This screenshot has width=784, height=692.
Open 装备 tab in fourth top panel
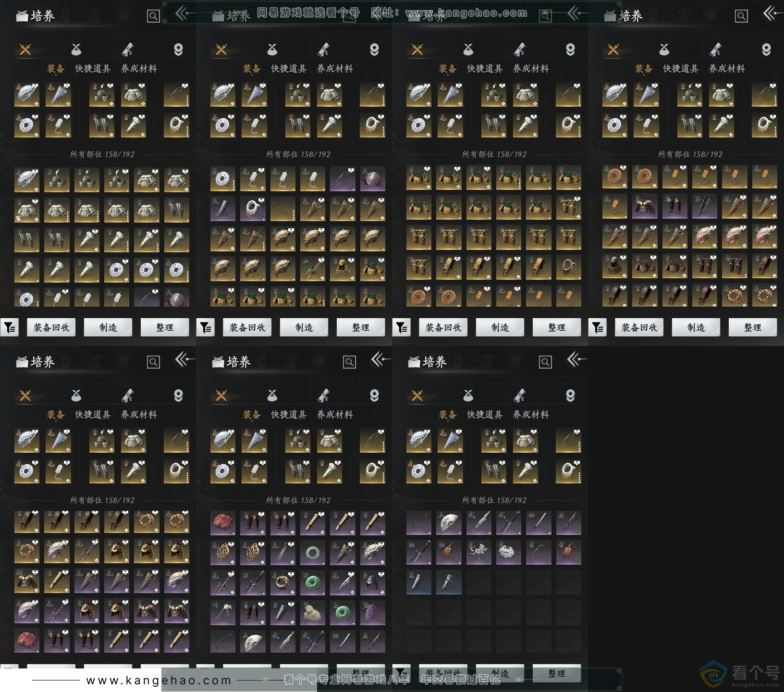click(x=644, y=69)
